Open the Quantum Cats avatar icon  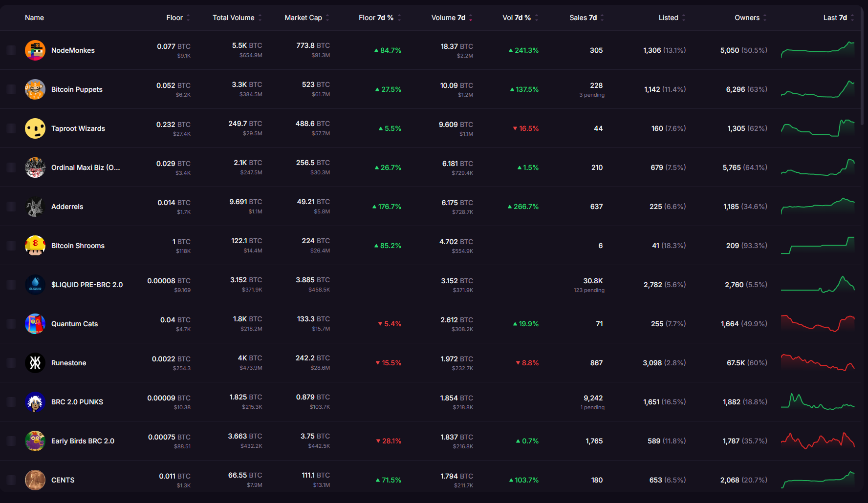click(x=35, y=324)
